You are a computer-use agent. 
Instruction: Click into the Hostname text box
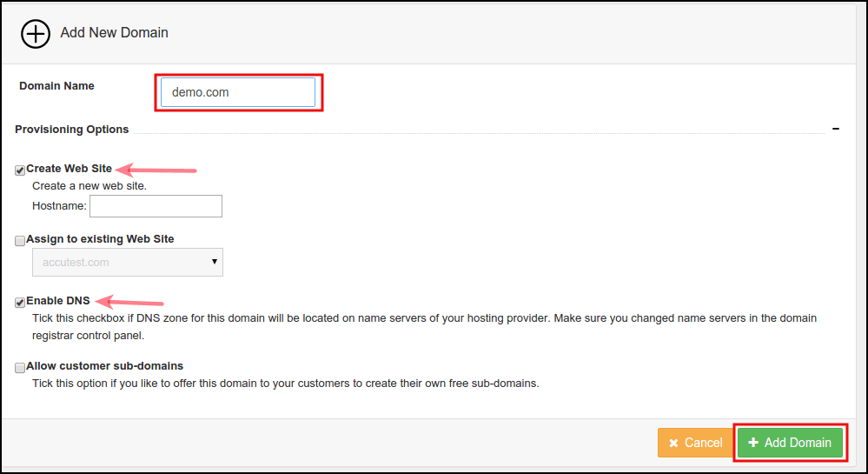pos(156,206)
